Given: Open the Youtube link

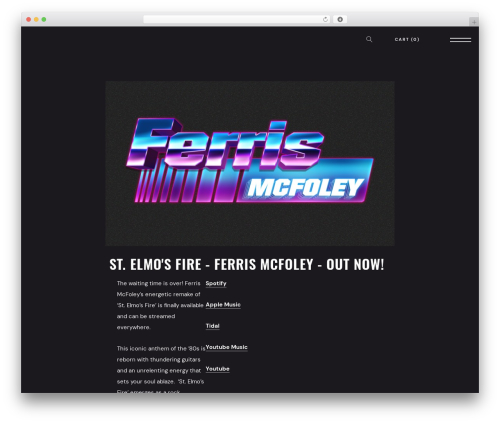Looking at the screenshot, I should point(217,369).
